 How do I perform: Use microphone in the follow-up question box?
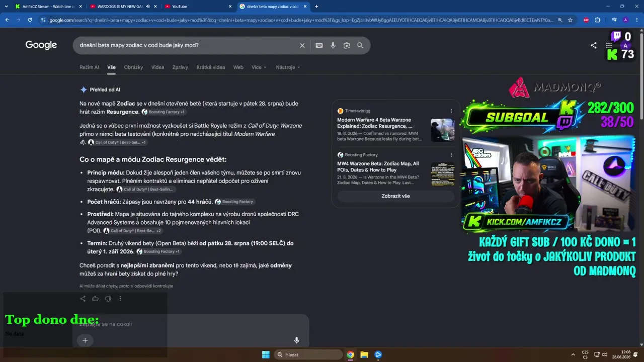point(296,340)
